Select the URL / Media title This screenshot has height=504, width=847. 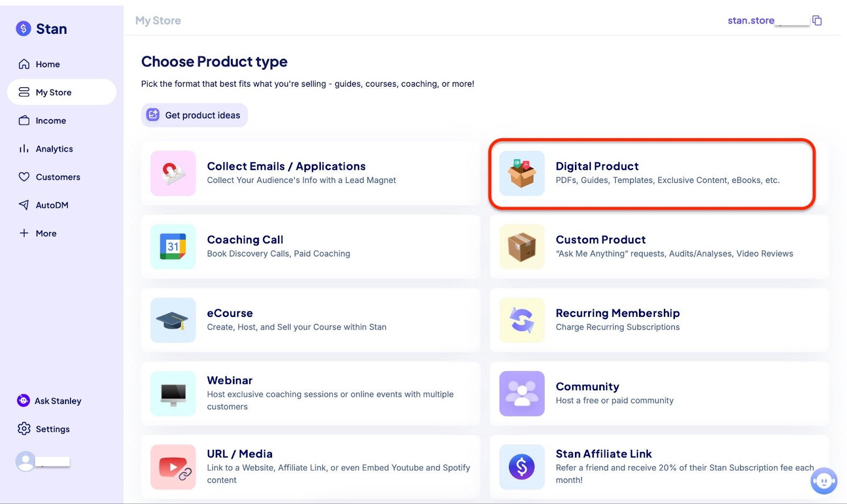[x=240, y=454]
